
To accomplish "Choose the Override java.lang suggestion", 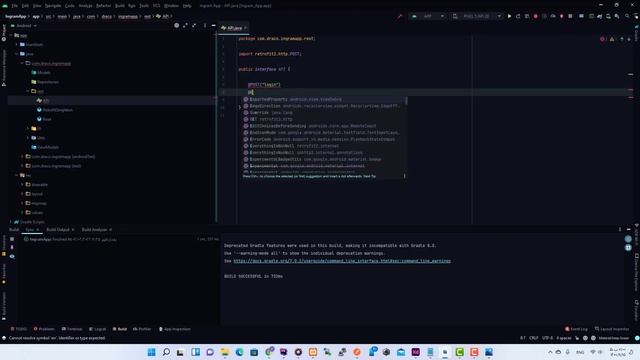I will [324, 113].
